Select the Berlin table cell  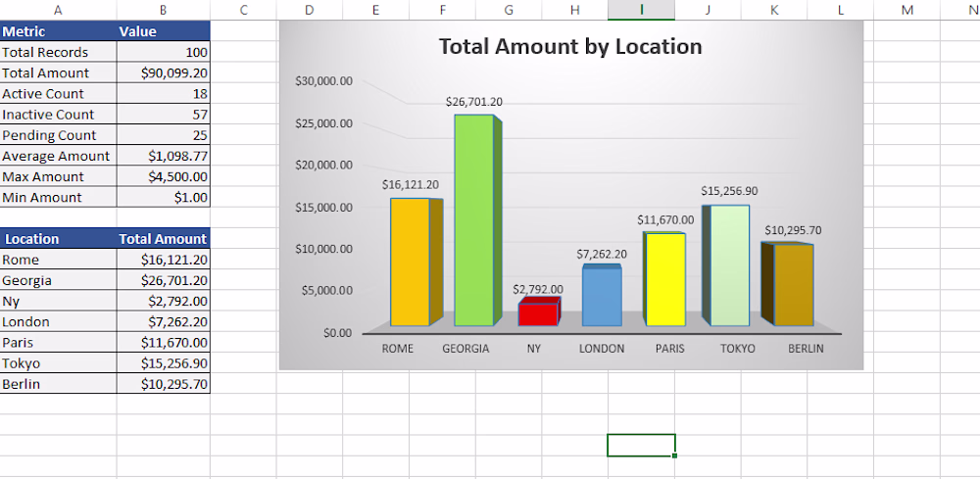pos(58,383)
